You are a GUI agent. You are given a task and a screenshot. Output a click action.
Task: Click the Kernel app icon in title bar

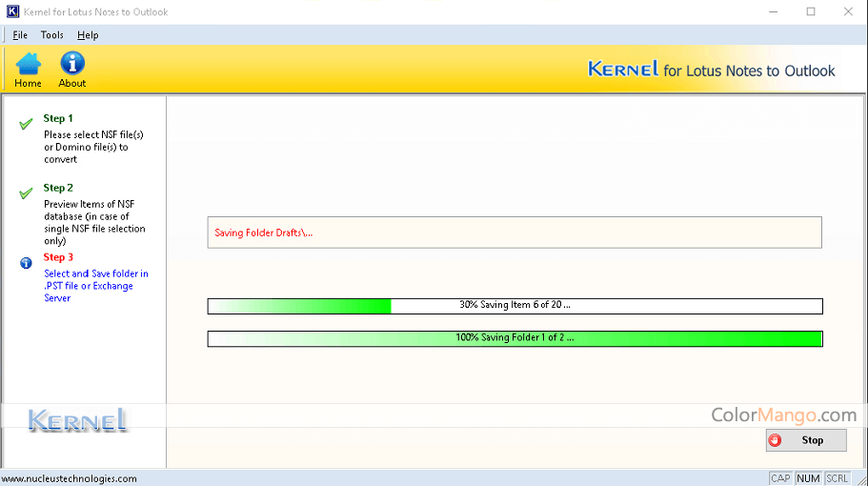click(12, 11)
